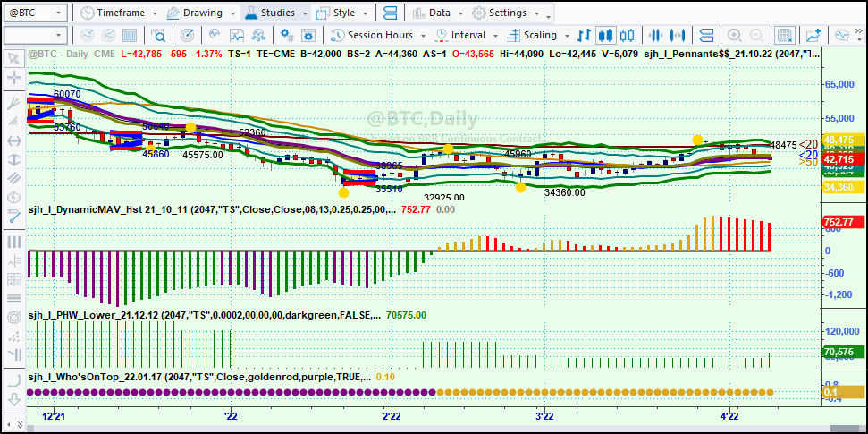Open the window gear properties icon
Image resolution: width=868 pixels, height=434 pixels.
[x=308, y=36]
